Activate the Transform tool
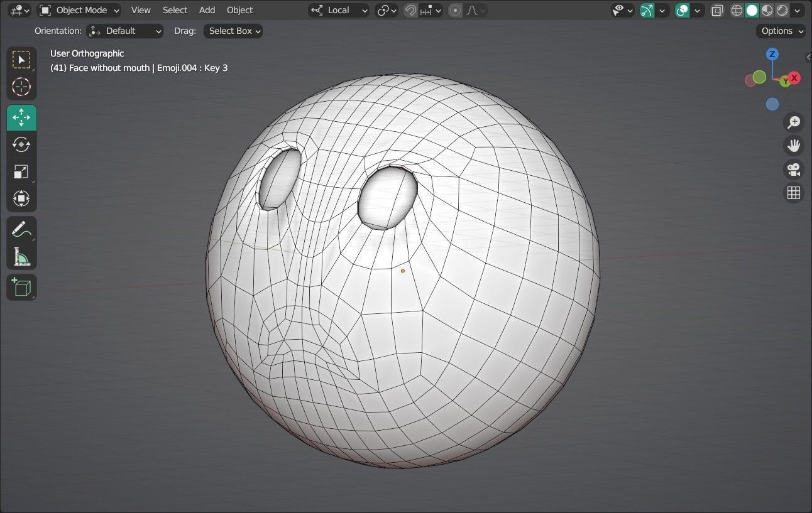The image size is (812, 513). 21,198
